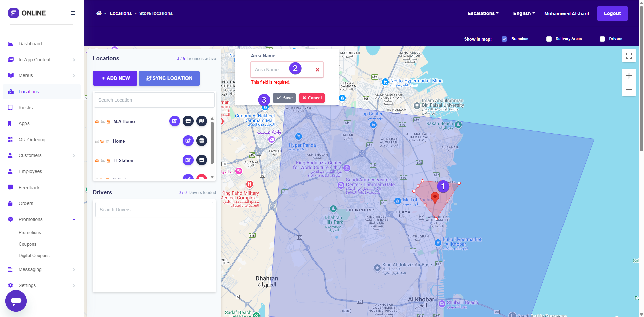
Task: Click the King Fahd hospital map marker
Action: pos(250,184)
